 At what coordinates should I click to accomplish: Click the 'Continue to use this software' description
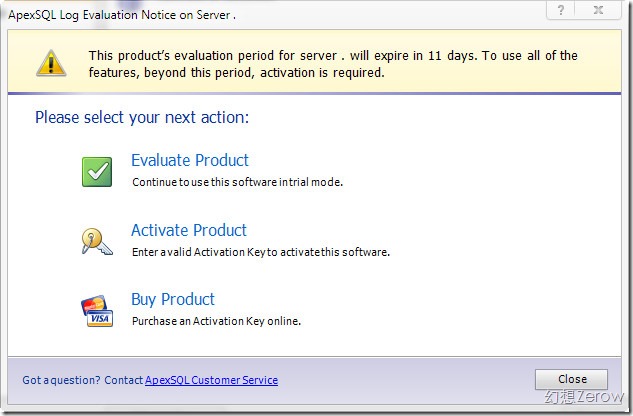(x=237, y=183)
